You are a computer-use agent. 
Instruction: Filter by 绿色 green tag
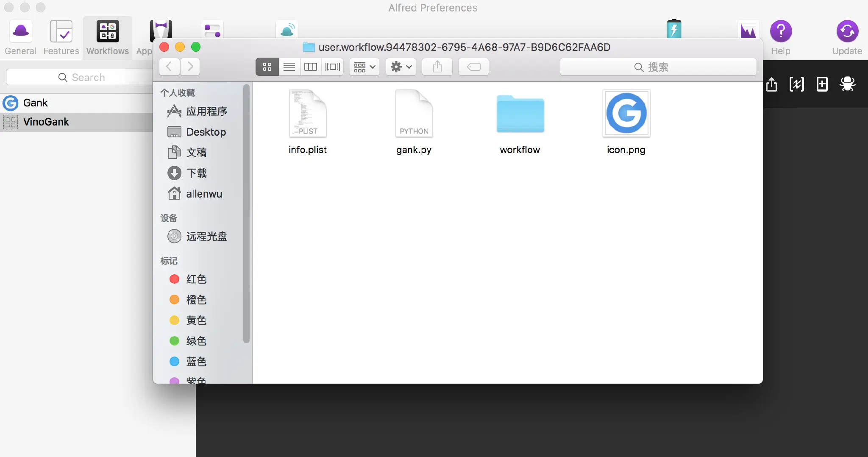pyautogui.click(x=188, y=341)
